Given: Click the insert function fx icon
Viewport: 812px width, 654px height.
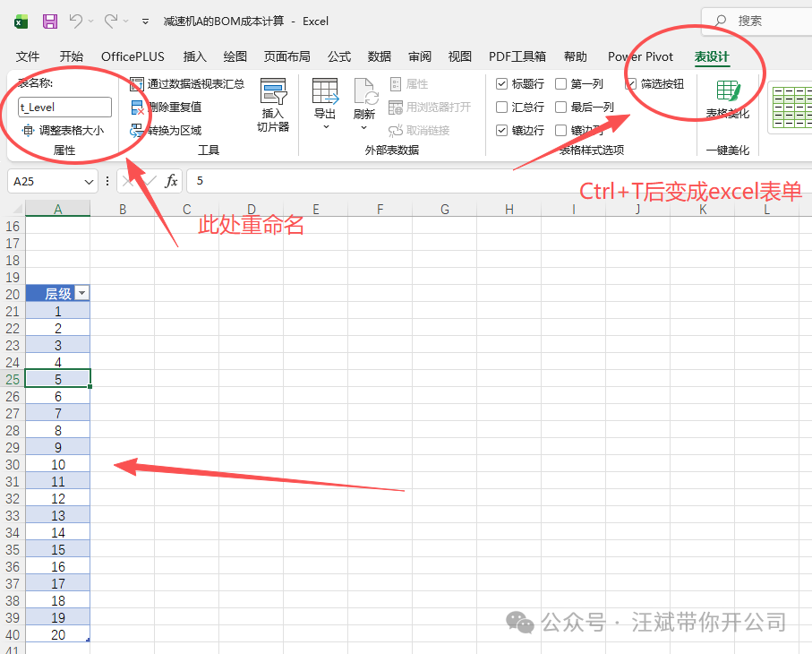Looking at the screenshot, I should (x=171, y=181).
